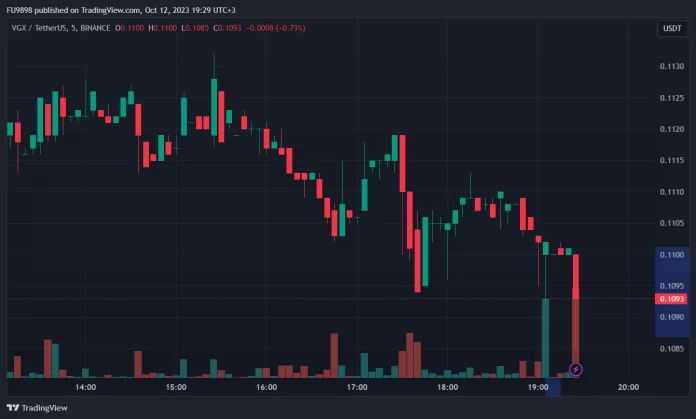The image size is (696, 419).
Task: Click the 19:00 time axis label
Action: (538, 387)
